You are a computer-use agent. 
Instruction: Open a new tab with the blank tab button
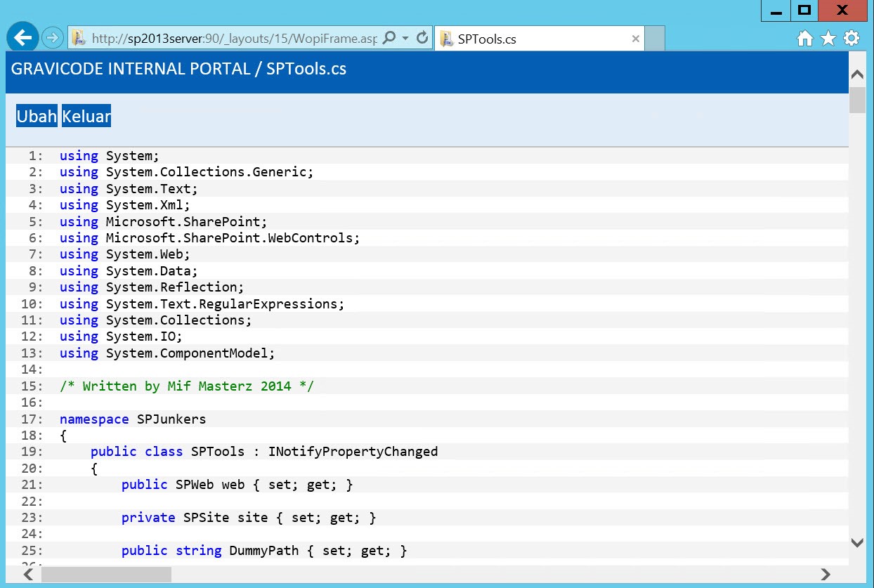(654, 39)
